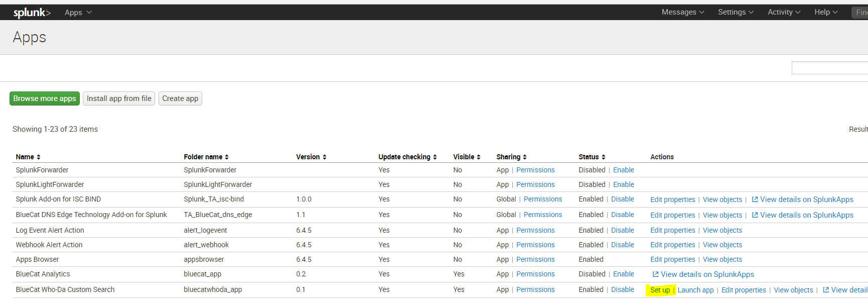Screen dimensions: 868x300
Task: Disable Webhook Alert Action
Action: click(x=623, y=245)
